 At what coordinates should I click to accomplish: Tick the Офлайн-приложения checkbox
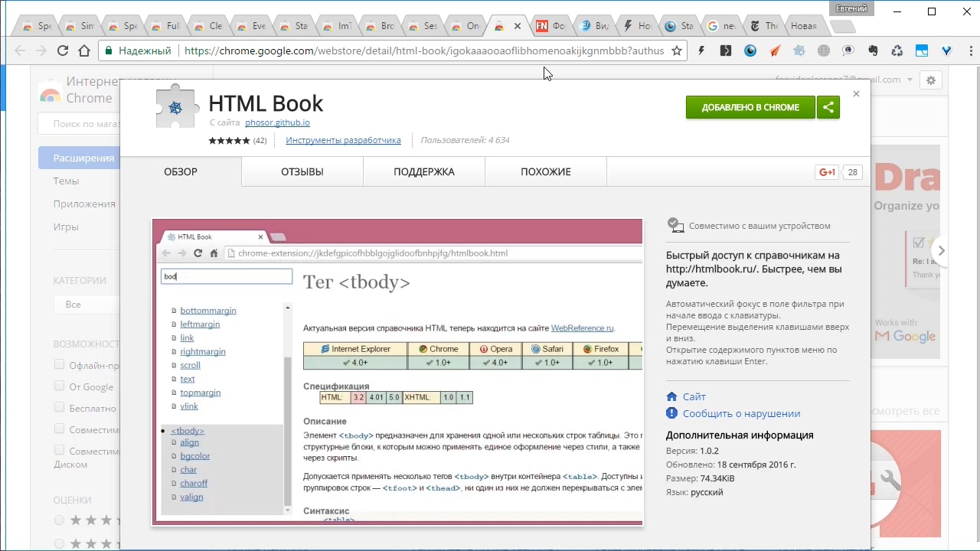point(59,364)
